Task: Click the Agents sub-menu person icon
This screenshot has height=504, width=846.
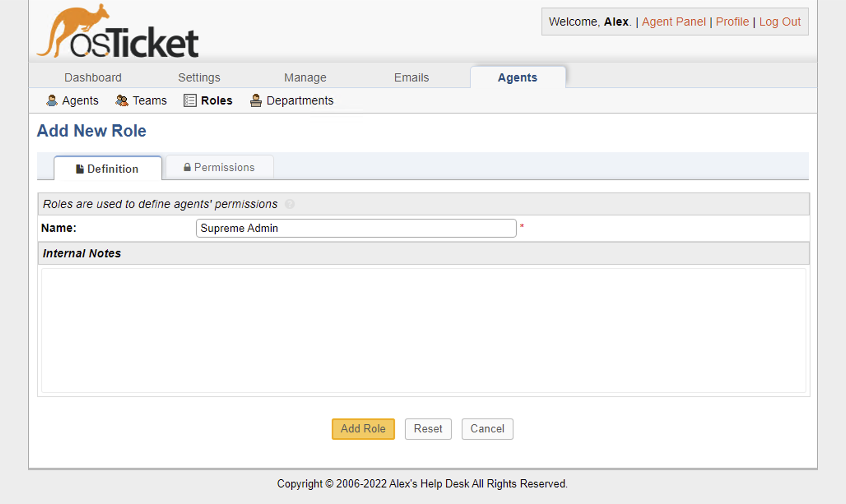Action: (x=51, y=100)
